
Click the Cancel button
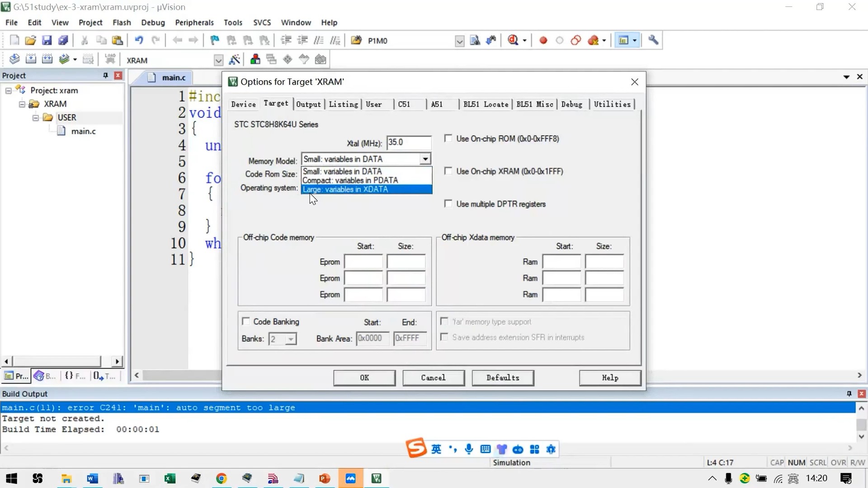[x=433, y=378]
